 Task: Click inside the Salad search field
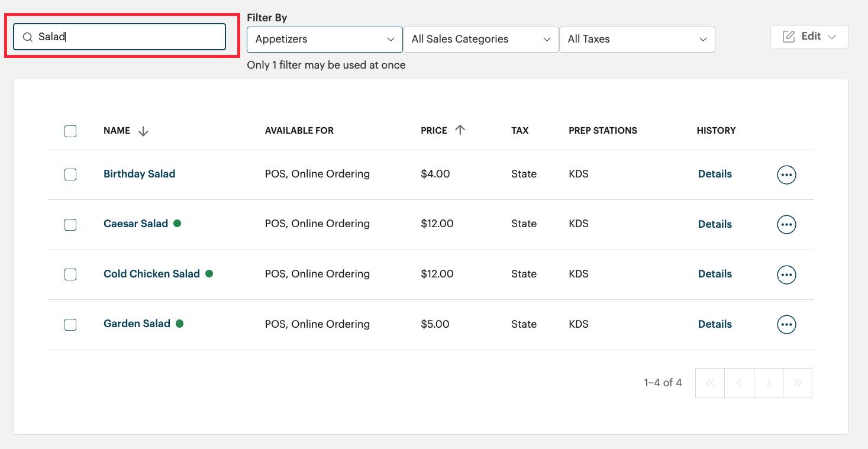click(x=118, y=37)
